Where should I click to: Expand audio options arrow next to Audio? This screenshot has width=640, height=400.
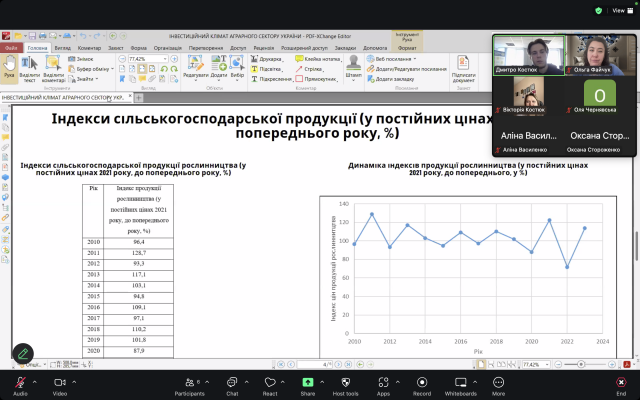click(x=36, y=380)
